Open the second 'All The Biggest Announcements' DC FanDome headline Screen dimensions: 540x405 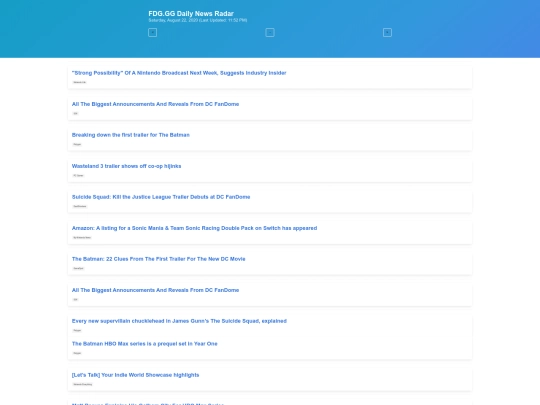coord(155,290)
